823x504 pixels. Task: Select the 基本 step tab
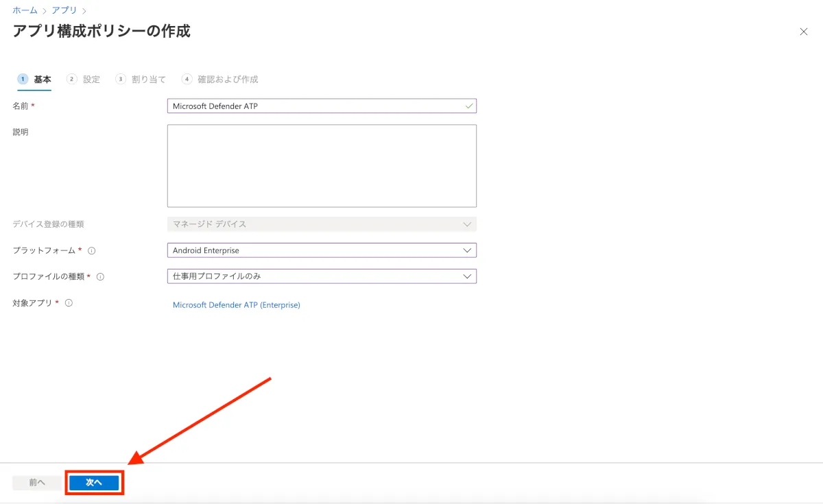34,80
